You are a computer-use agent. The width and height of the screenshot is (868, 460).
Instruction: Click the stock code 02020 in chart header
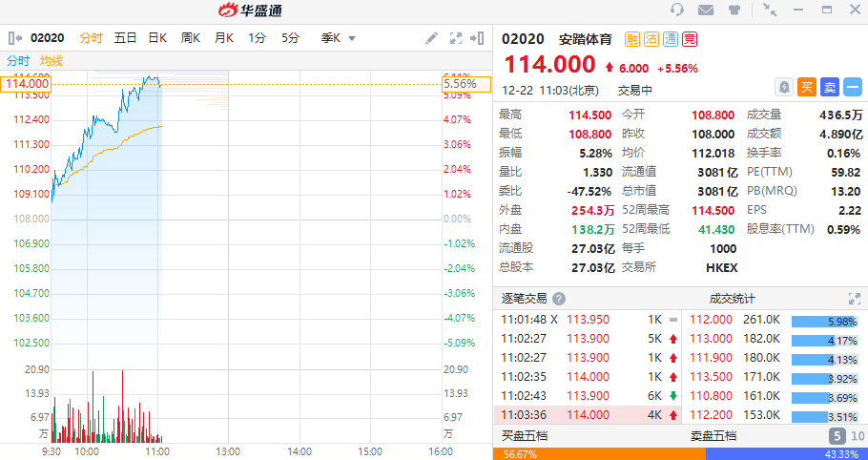pos(48,38)
